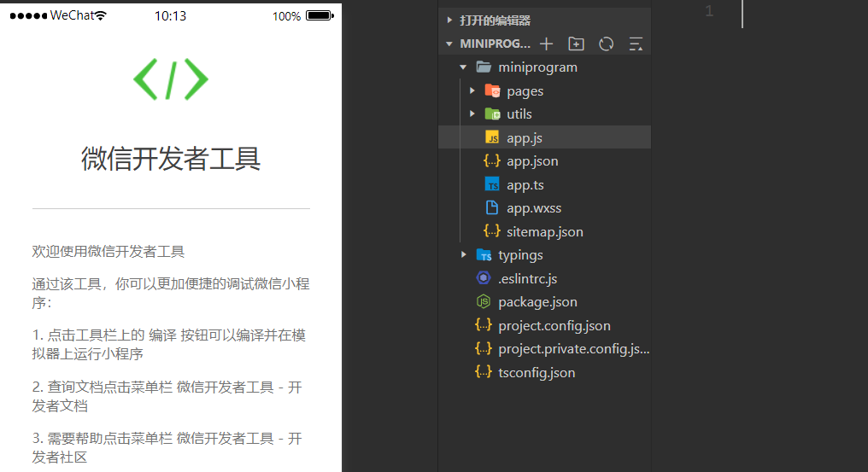Open the sitemap.json file
Screen dimensions: 868x472
(x=545, y=232)
